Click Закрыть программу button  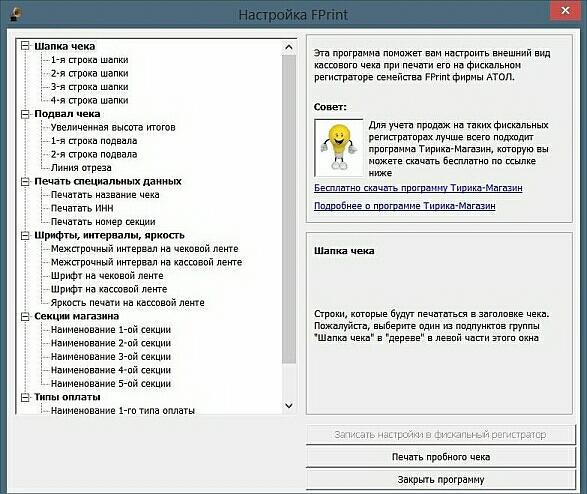click(441, 480)
